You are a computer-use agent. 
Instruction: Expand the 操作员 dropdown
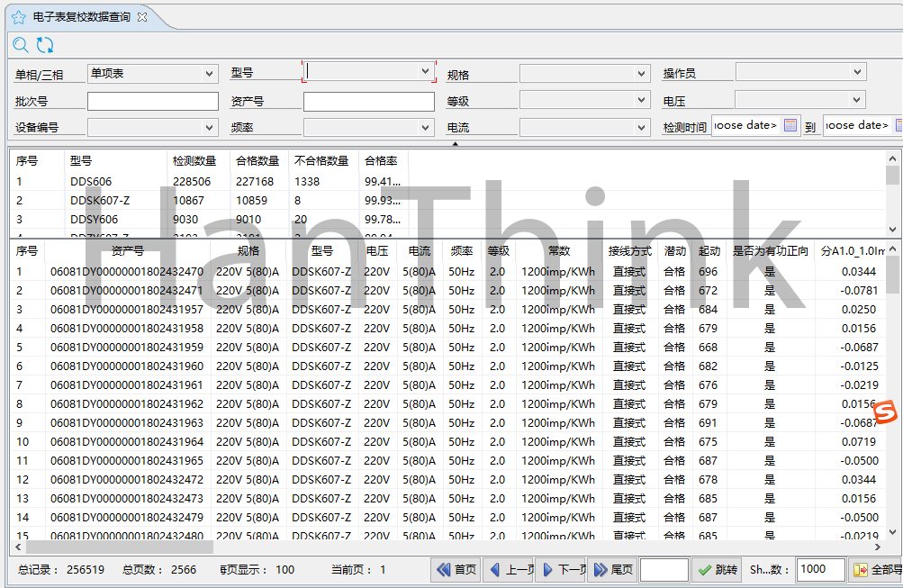pos(799,72)
